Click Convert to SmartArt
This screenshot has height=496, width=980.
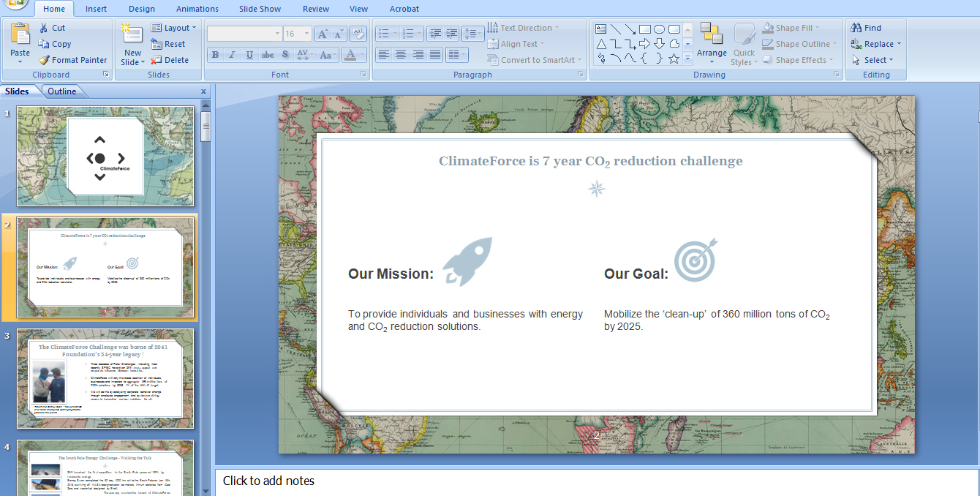tap(535, 60)
